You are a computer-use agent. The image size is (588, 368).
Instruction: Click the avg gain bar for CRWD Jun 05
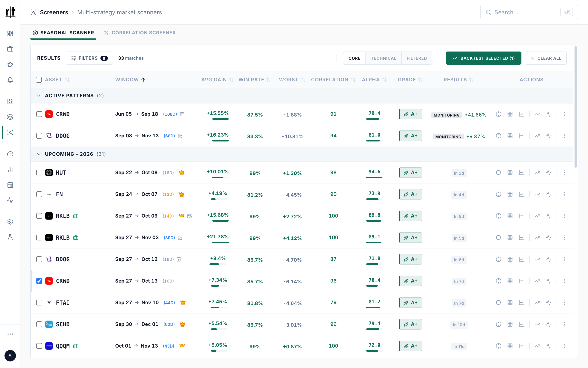(220, 119)
